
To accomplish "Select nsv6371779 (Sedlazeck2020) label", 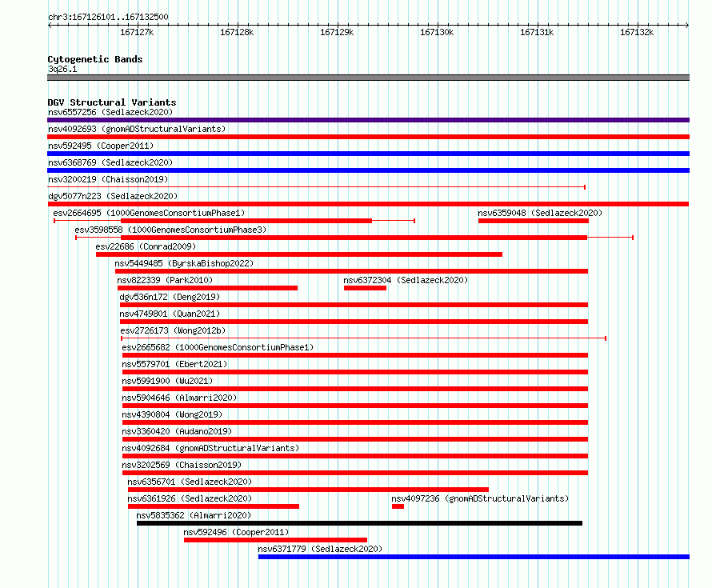I will coord(320,549).
